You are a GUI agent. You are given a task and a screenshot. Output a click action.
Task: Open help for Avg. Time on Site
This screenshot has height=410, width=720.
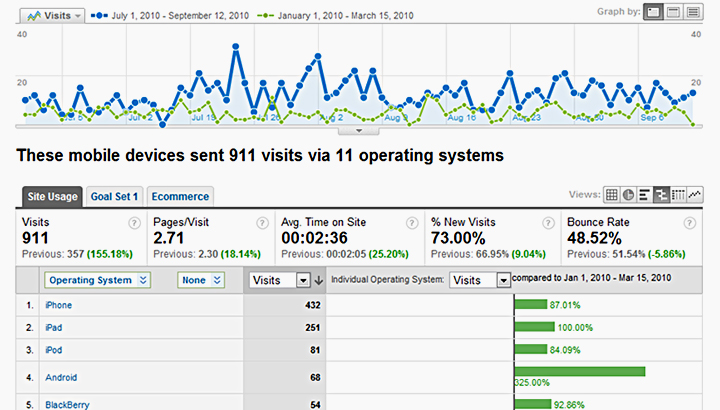[x=412, y=223]
